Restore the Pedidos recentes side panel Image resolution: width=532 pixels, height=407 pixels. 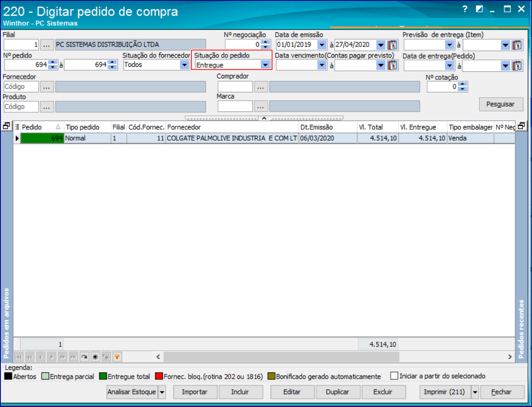point(522,126)
